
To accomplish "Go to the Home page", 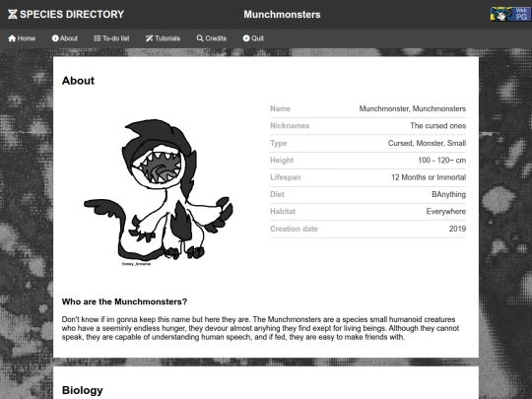I will click(22, 38).
